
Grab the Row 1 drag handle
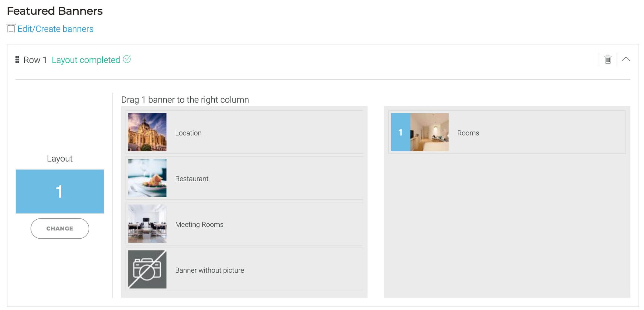tap(17, 60)
